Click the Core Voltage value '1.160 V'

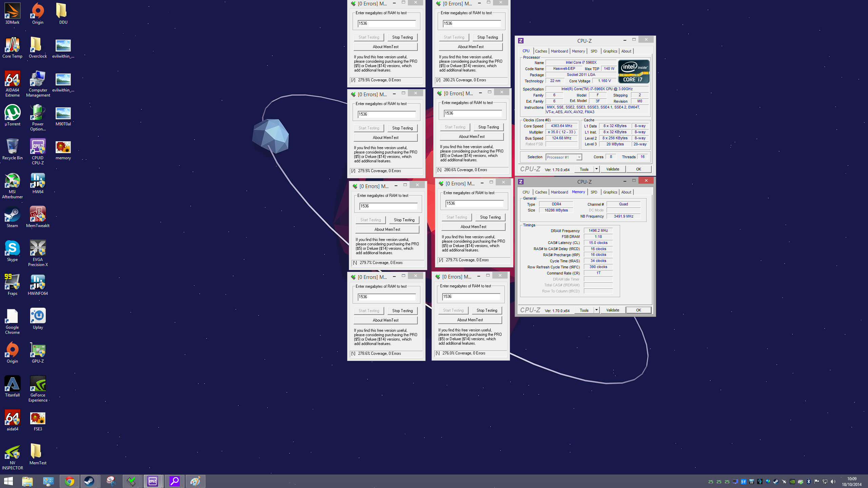tap(604, 81)
